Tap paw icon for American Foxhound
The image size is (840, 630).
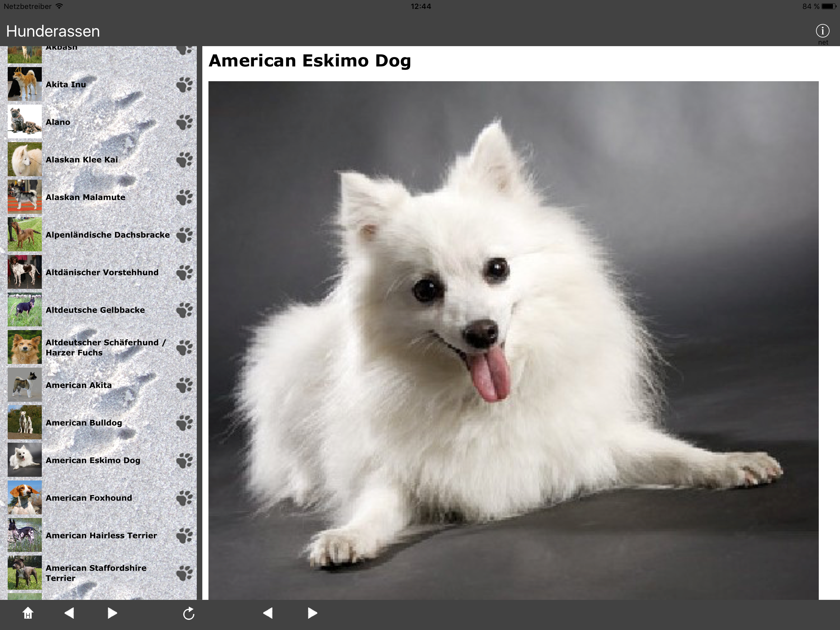[184, 498]
